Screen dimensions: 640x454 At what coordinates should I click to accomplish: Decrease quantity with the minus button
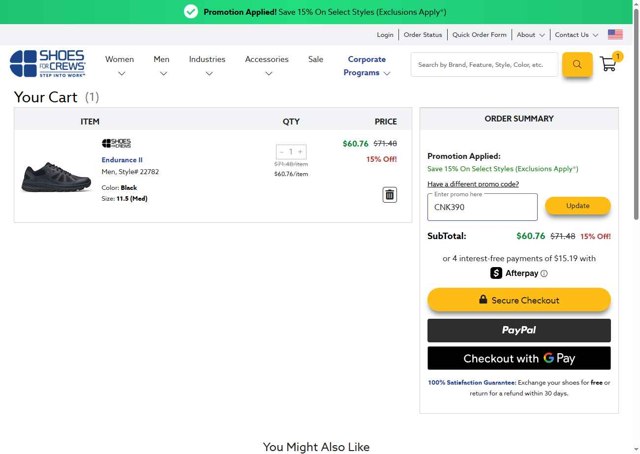pos(282,152)
